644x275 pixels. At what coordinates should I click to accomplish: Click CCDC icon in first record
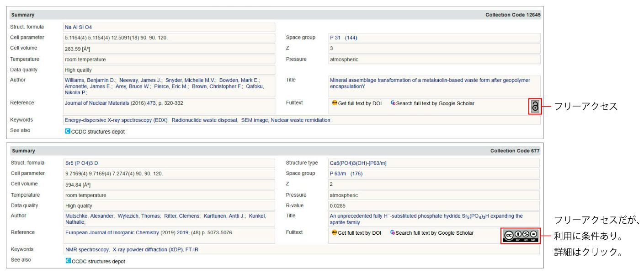68,131
